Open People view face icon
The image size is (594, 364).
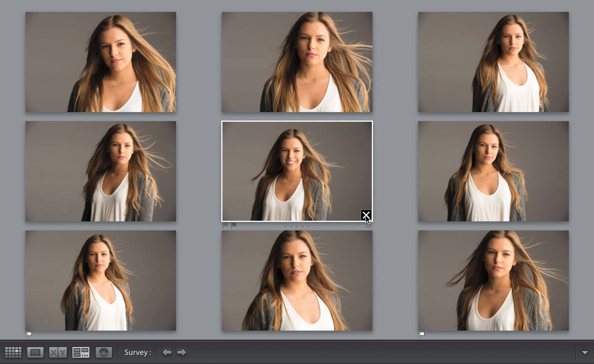click(104, 352)
